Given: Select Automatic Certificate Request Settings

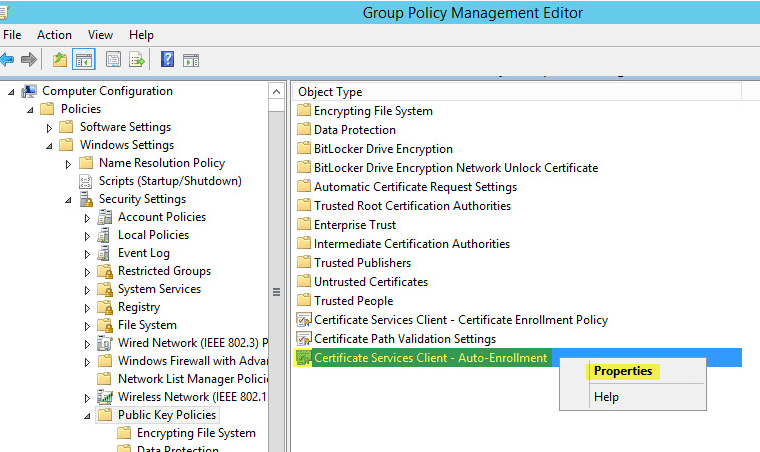Looking at the screenshot, I should click(x=415, y=187).
